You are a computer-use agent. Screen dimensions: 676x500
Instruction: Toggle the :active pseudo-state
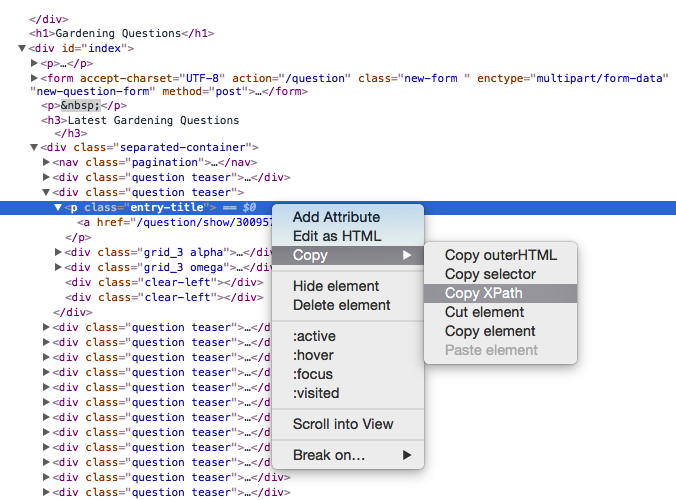[313, 336]
